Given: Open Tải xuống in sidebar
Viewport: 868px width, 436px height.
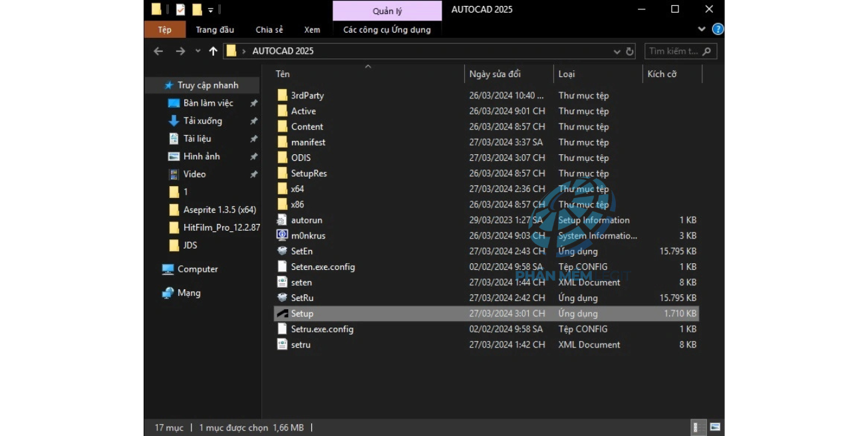Looking at the screenshot, I should coord(202,121).
